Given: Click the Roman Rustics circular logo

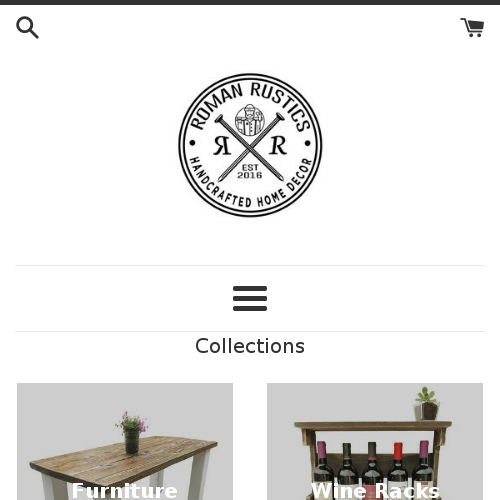Looking at the screenshot, I should click(250, 145).
